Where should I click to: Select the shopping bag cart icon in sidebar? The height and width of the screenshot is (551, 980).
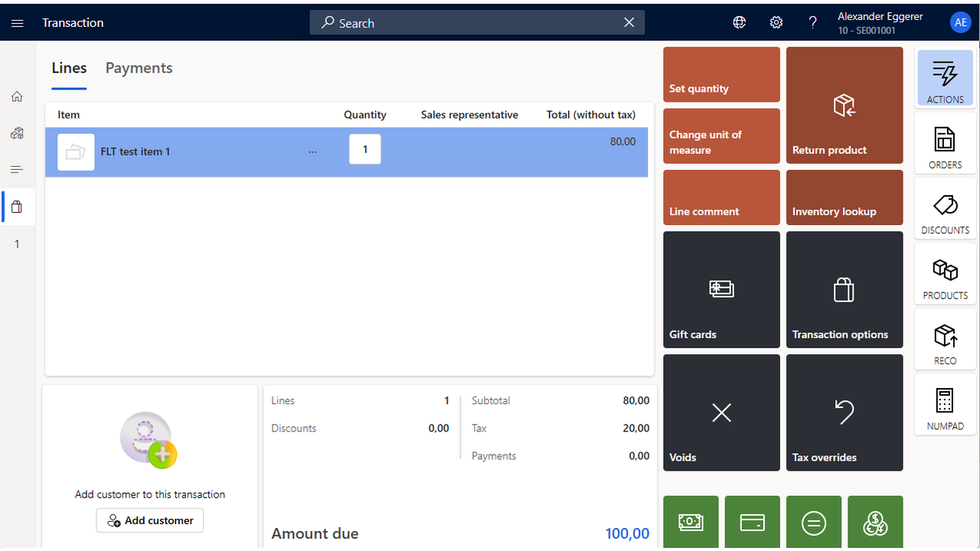pyautogui.click(x=17, y=207)
